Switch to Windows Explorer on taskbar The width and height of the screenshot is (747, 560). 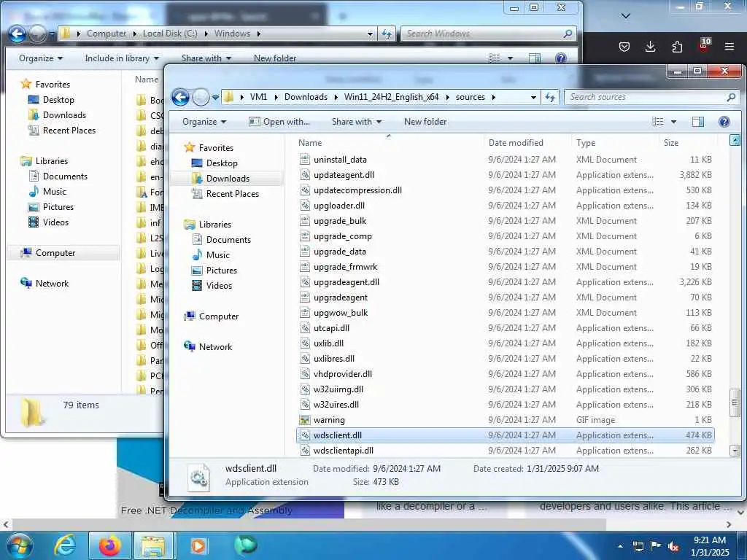pos(153,545)
